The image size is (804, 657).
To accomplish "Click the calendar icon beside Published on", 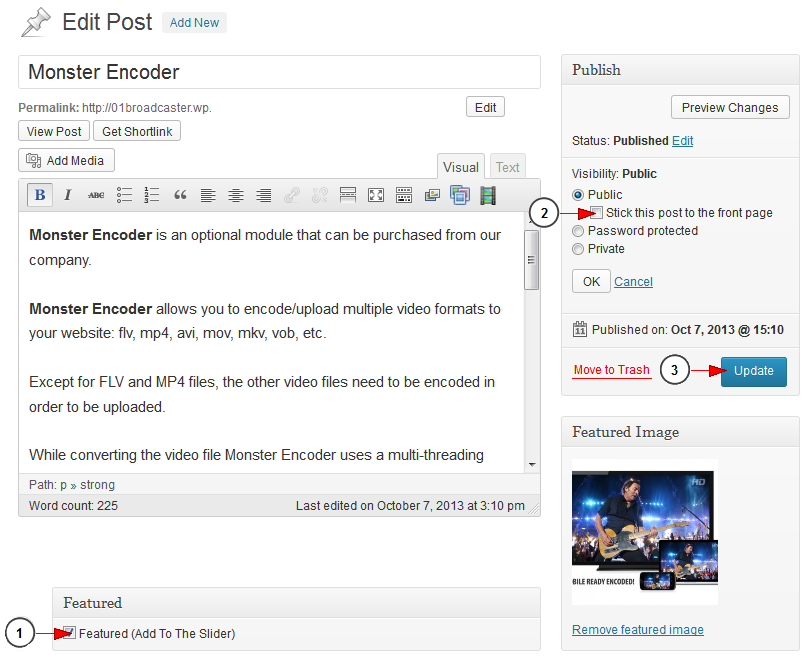I will 579,329.
